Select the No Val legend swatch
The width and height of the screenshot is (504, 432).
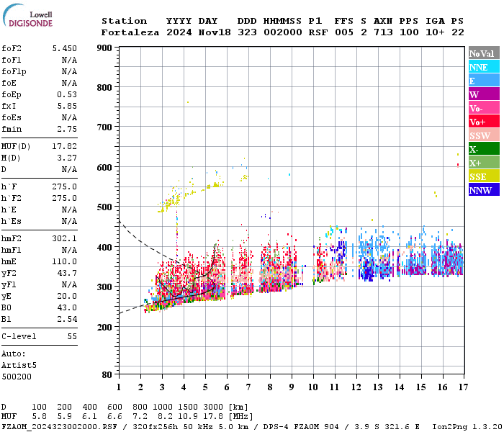click(484, 53)
